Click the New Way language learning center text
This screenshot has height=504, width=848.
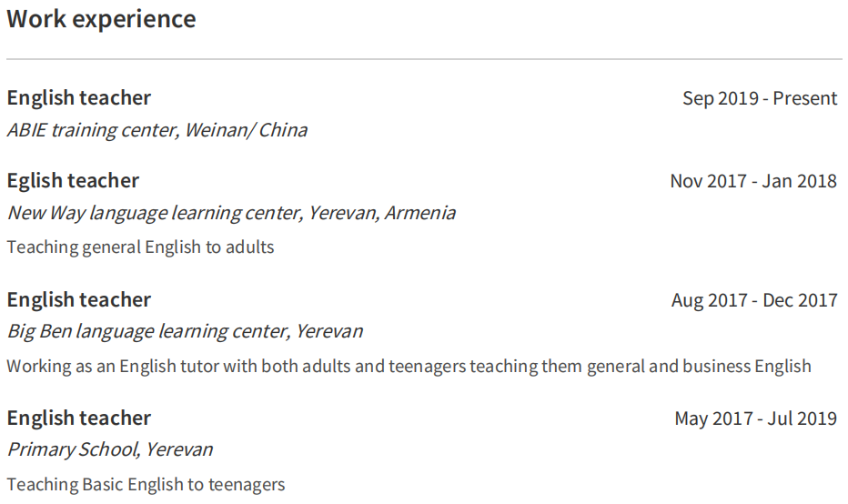point(154,213)
